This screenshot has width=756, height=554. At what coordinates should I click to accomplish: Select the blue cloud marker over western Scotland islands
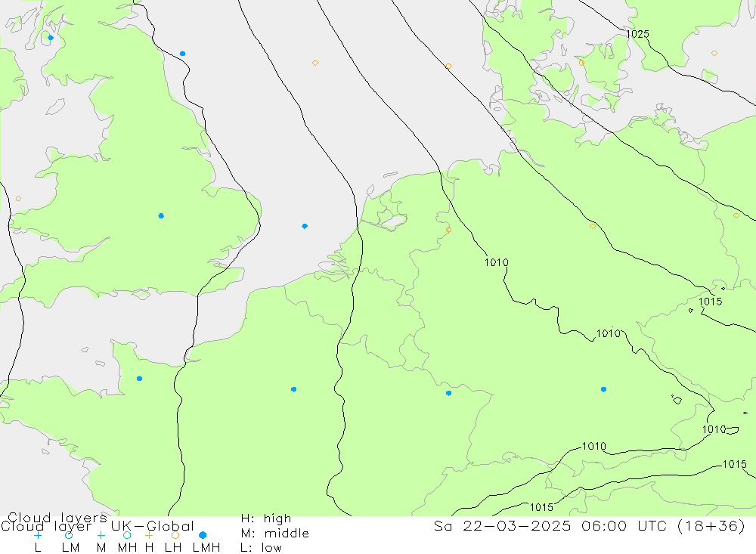pos(51,38)
